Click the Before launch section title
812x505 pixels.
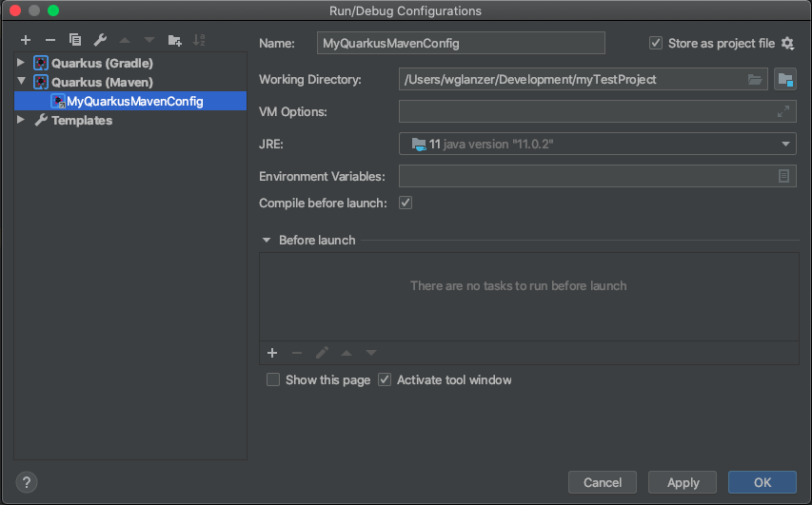pyautogui.click(x=317, y=240)
